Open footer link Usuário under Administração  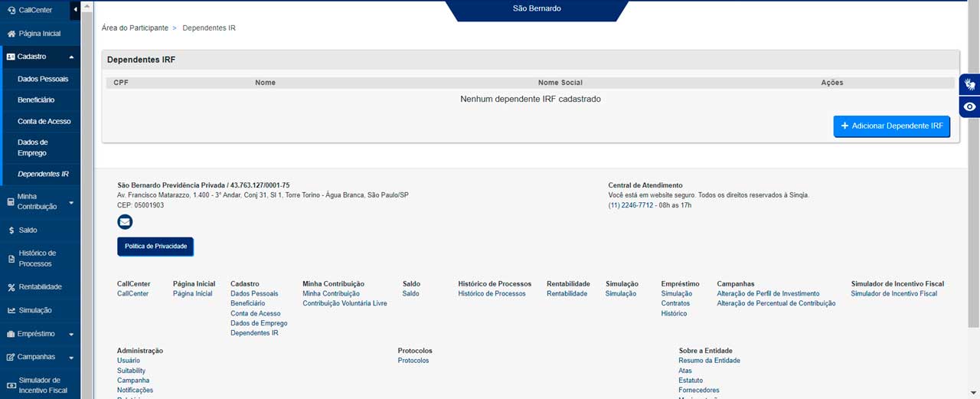pyautogui.click(x=129, y=361)
